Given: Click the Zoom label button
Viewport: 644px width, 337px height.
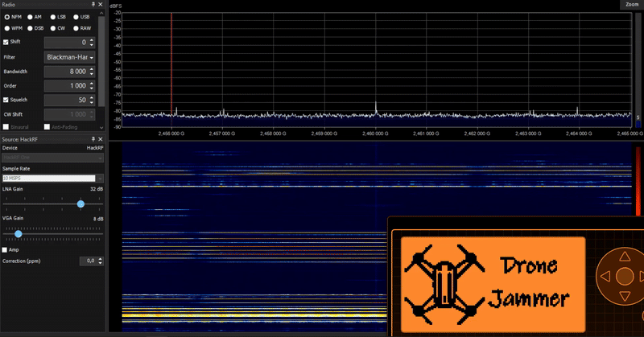Looking at the screenshot, I should (632, 5).
